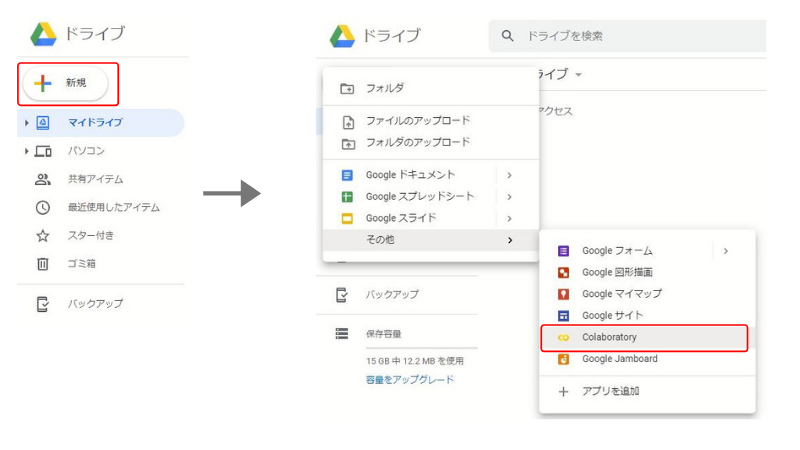This screenshot has height=450, width=800.
Task: Select Google 図形描画 in the submenu
Action: click(x=647, y=272)
